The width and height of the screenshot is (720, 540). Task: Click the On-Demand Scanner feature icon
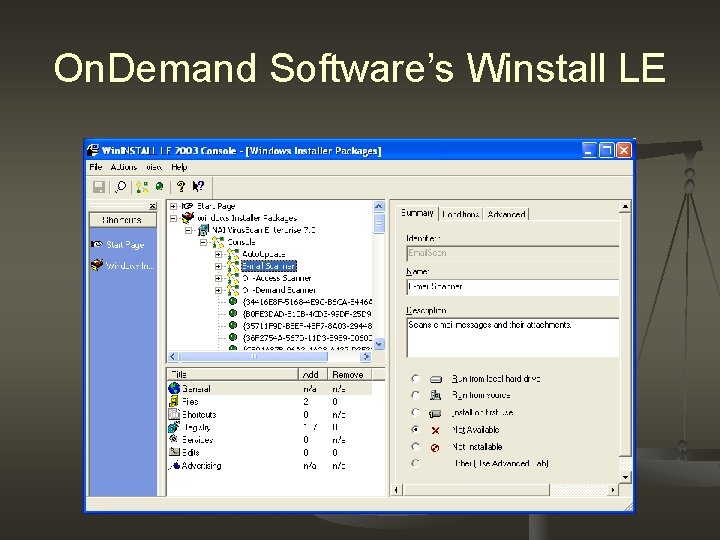[233, 290]
